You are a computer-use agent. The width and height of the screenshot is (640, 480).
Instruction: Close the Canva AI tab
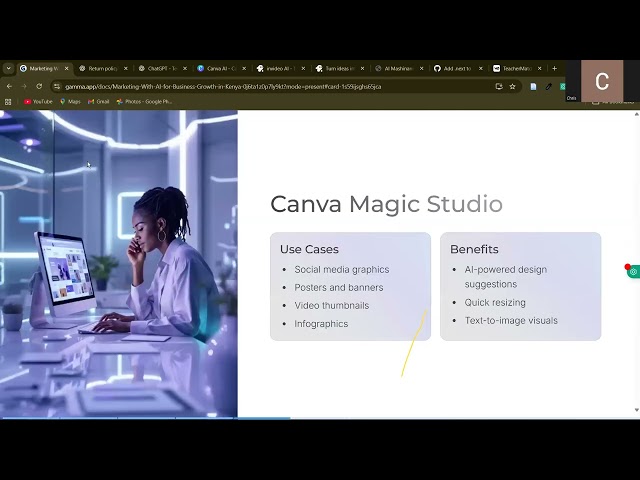[x=244, y=69]
